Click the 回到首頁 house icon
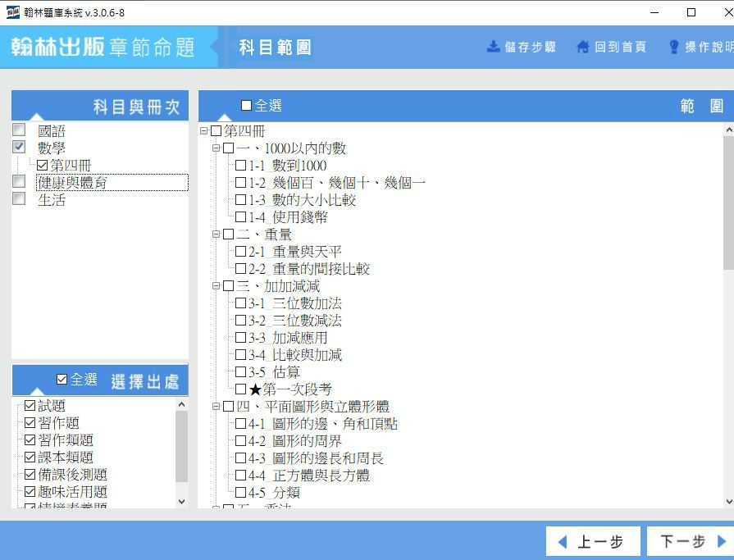Viewport: 734px width, 560px height. [x=583, y=46]
